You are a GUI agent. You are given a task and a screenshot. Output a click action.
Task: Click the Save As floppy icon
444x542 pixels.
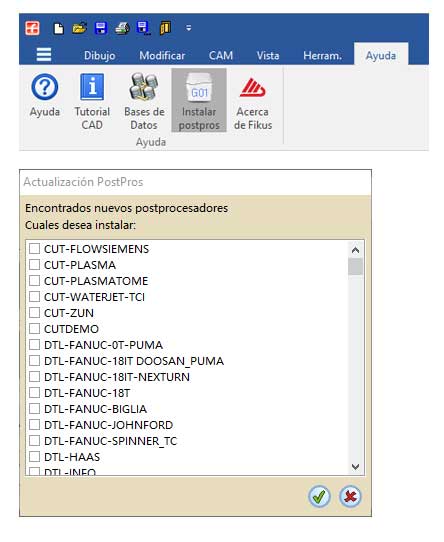143,28
